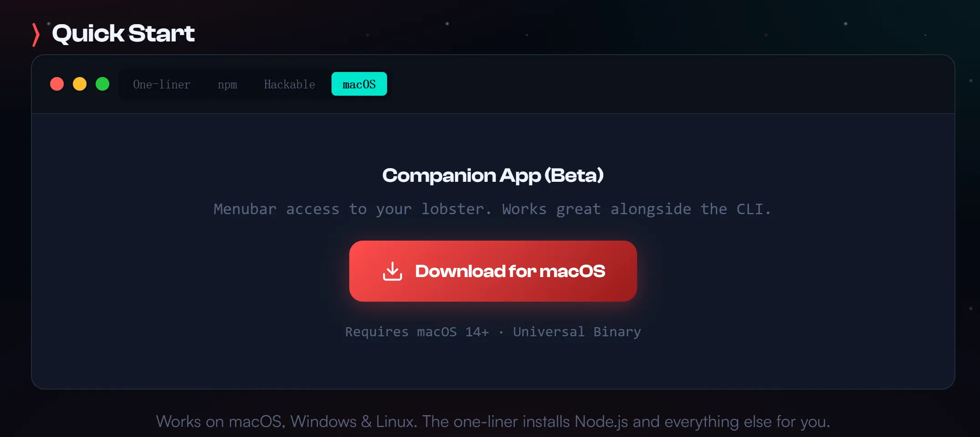Screen dimensions: 980x437
Task: Click the red traffic light dot
Action: point(57,84)
